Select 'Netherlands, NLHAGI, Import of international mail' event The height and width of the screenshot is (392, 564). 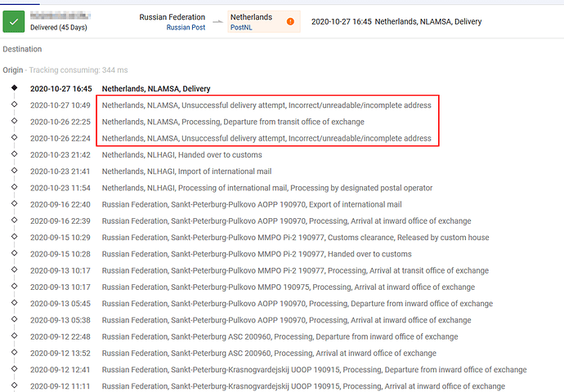[x=186, y=171]
